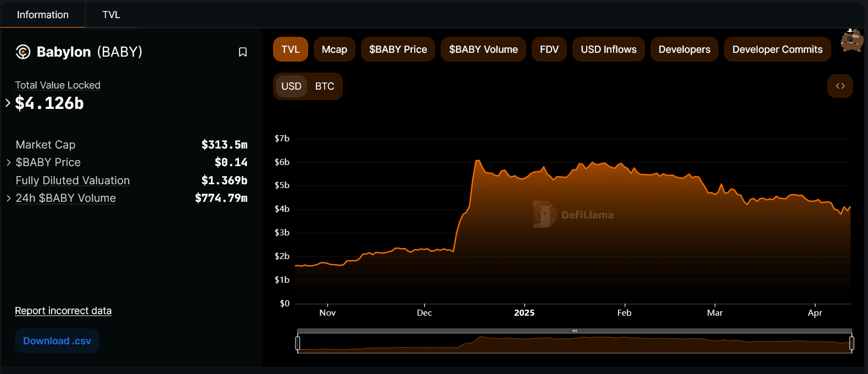The width and height of the screenshot is (868, 374).
Task: Download the .csv data file
Action: pyautogui.click(x=57, y=341)
